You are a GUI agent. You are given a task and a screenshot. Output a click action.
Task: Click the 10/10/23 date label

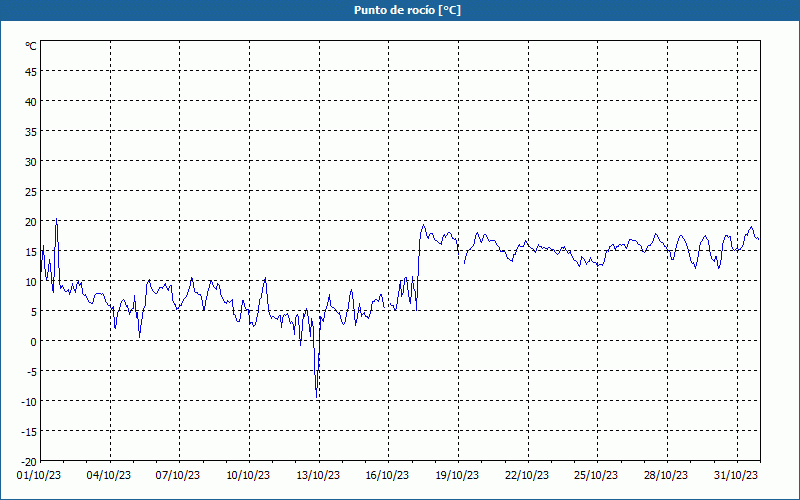[x=248, y=475]
